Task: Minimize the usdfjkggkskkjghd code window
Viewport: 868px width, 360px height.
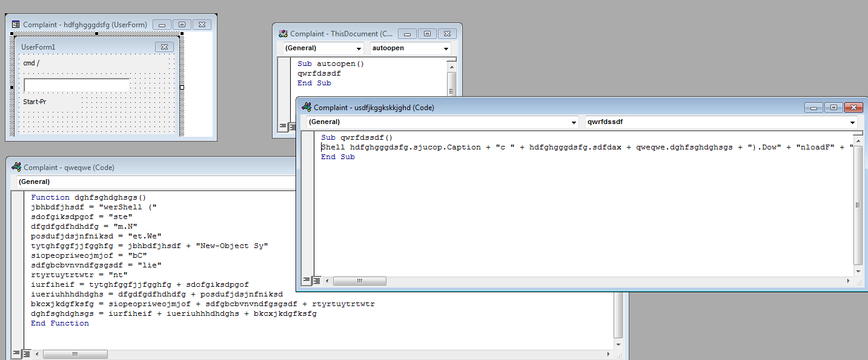Action: pyautogui.click(x=814, y=107)
